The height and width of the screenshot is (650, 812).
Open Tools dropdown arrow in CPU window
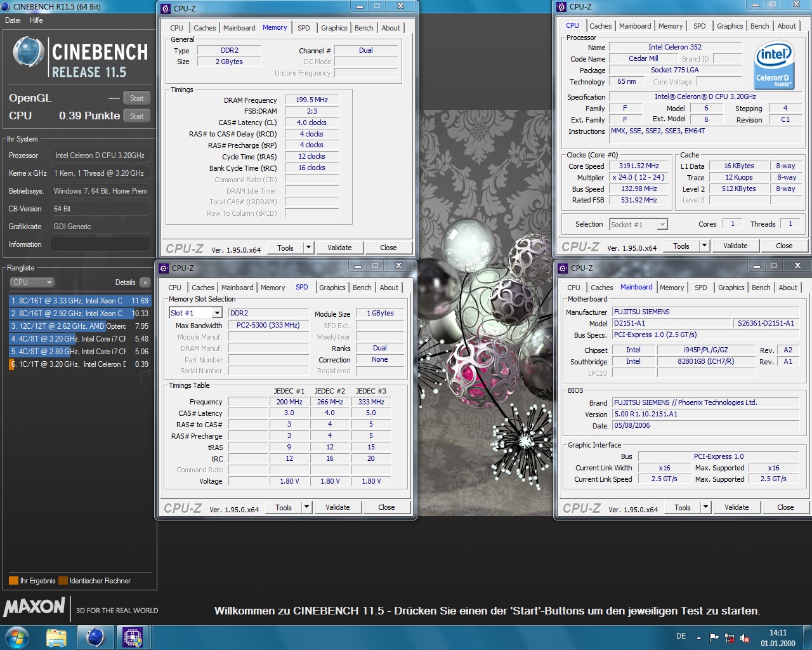(x=704, y=246)
